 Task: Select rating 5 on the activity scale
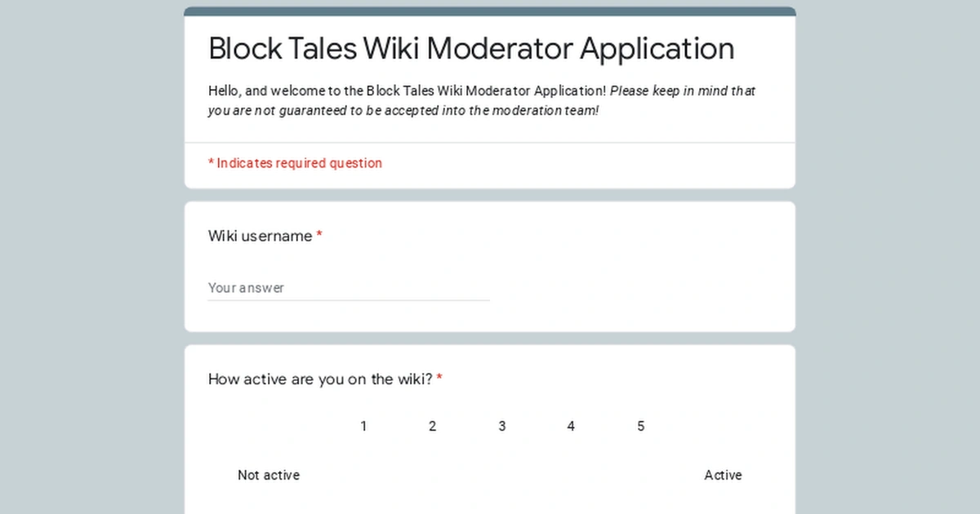coord(641,475)
